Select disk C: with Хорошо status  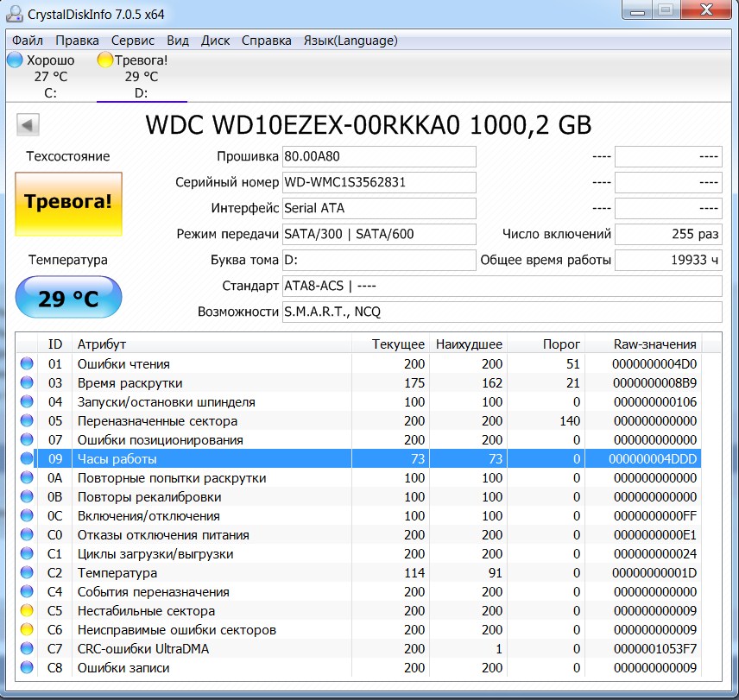pos(50,76)
